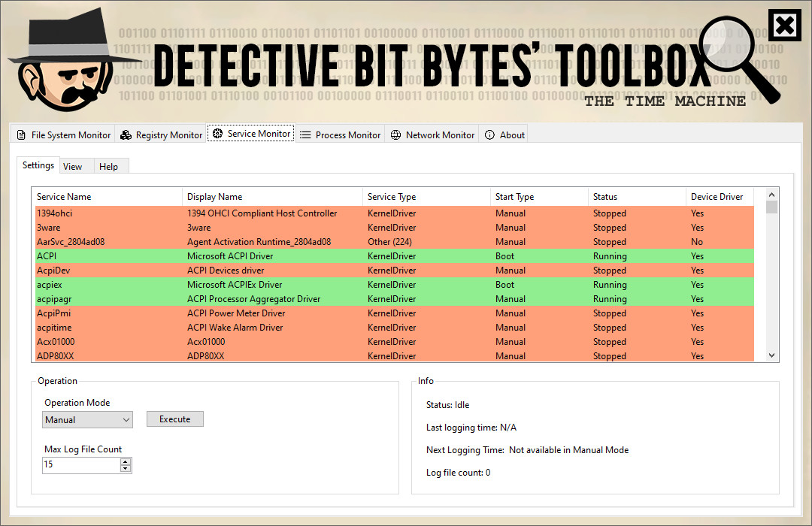Image resolution: width=812 pixels, height=526 pixels.
Task: Increase Max Log File Count with up arrow
Action: [x=126, y=461]
